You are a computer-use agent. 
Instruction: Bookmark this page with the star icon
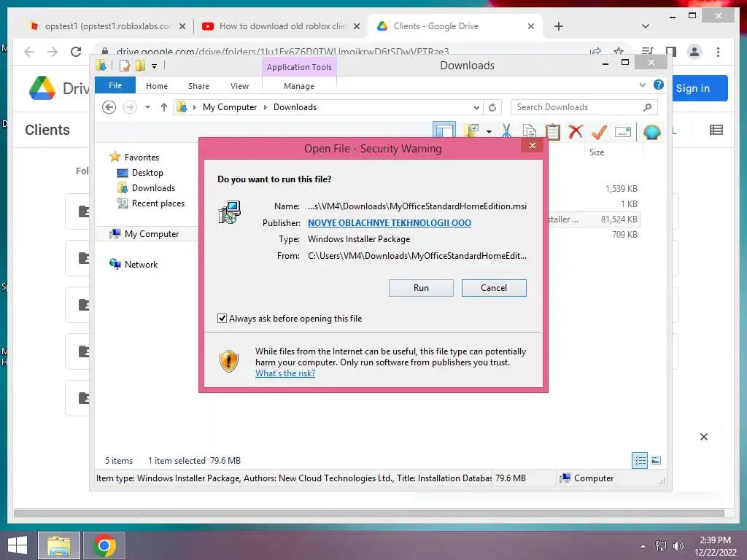619,52
